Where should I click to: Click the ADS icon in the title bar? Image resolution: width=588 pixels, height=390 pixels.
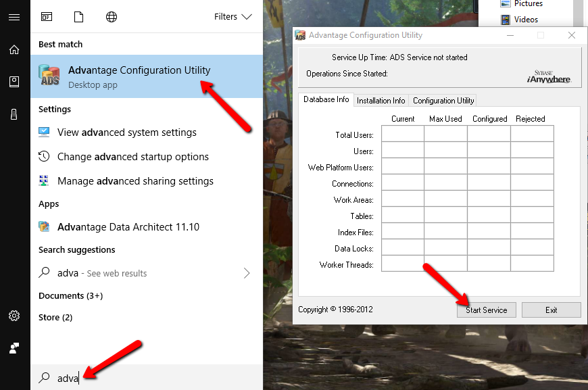[x=300, y=35]
